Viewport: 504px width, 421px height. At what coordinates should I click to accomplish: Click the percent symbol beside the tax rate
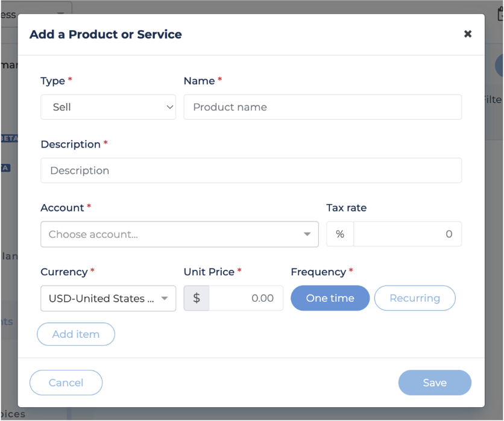pyautogui.click(x=340, y=234)
